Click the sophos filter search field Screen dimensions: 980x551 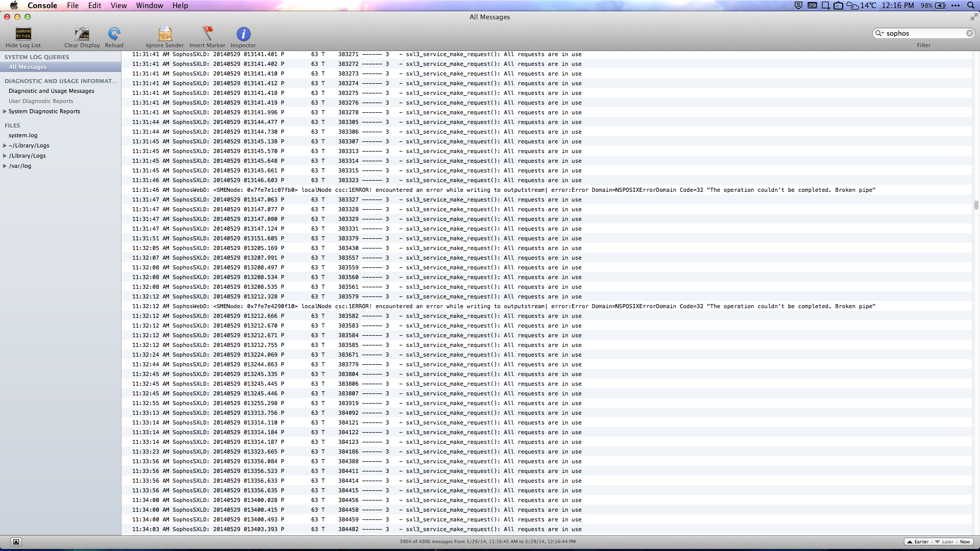click(x=924, y=33)
